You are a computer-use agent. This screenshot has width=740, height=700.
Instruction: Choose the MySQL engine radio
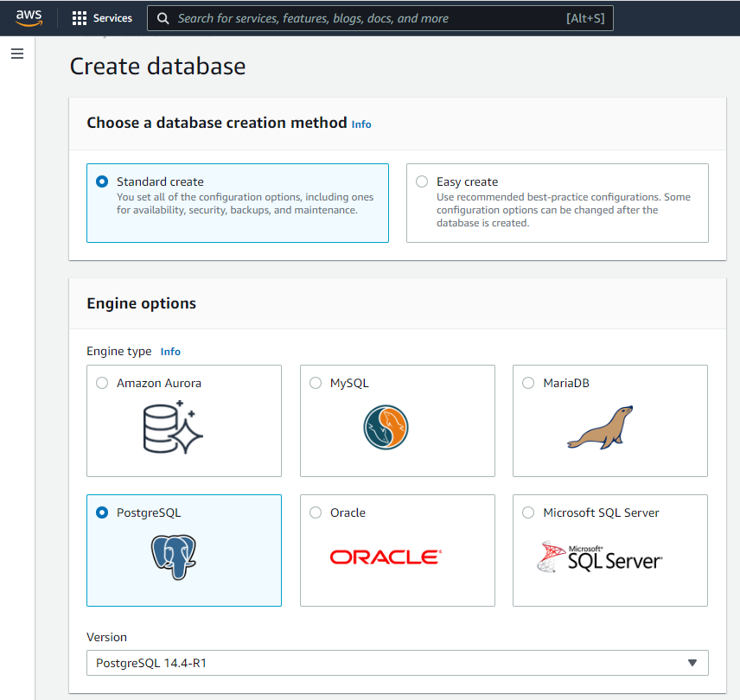tap(316, 383)
